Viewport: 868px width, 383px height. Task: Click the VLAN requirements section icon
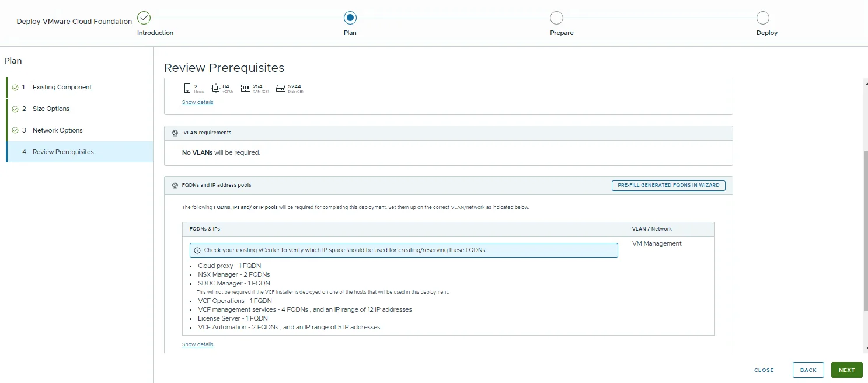pyautogui.click(x=175, y=133)
